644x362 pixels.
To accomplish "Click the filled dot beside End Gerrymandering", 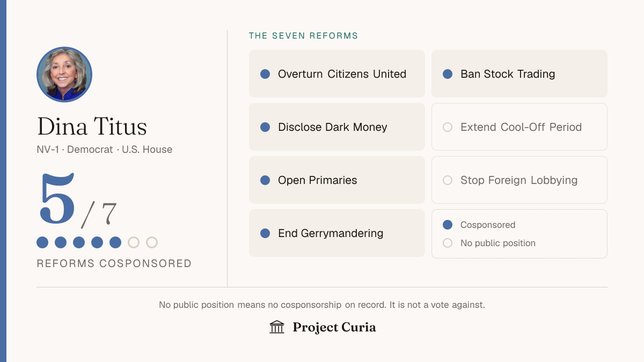I will point(265,233).
